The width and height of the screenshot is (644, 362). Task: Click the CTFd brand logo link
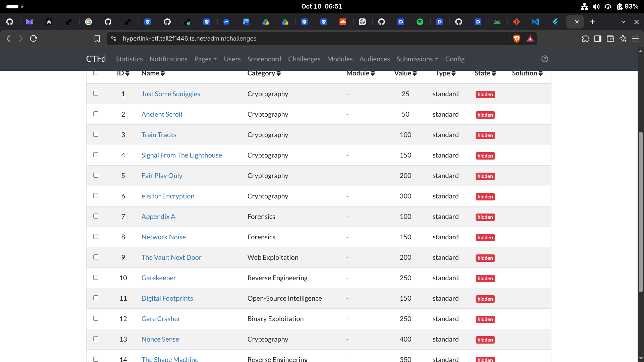(96, 59)
